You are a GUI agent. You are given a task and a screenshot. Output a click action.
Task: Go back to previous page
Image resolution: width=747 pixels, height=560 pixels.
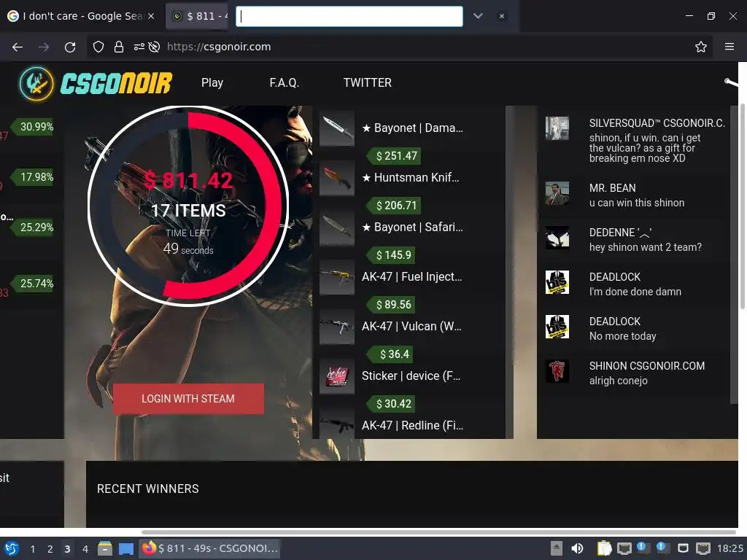coord(18,47)
